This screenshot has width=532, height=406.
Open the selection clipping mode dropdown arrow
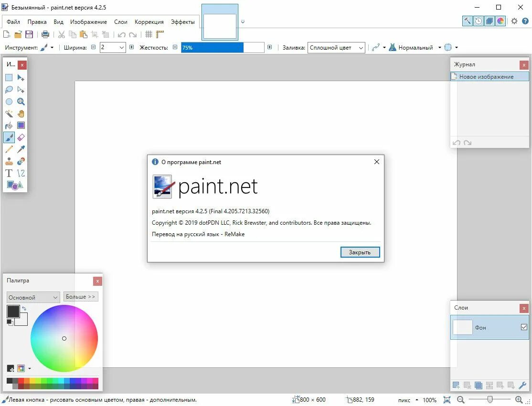click(x=457, y=47)
